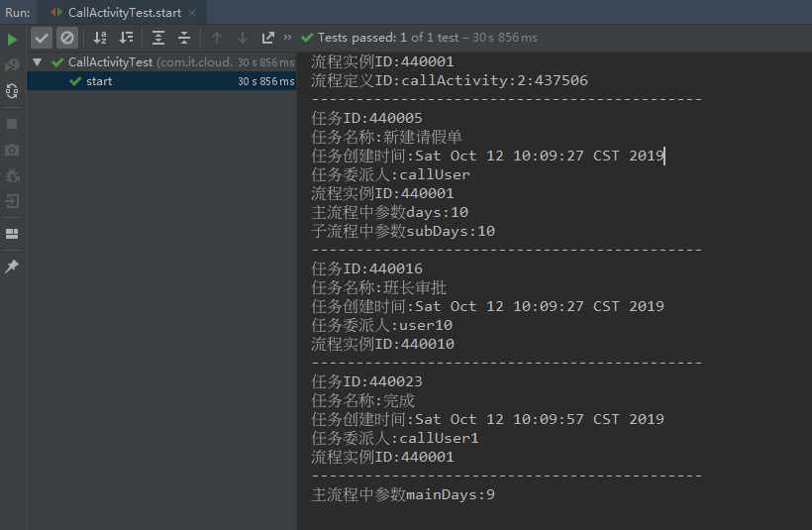Screen dimensions: 812x530
Task: Toggle show passed tests checkmark
Action: tap(42, 38)
